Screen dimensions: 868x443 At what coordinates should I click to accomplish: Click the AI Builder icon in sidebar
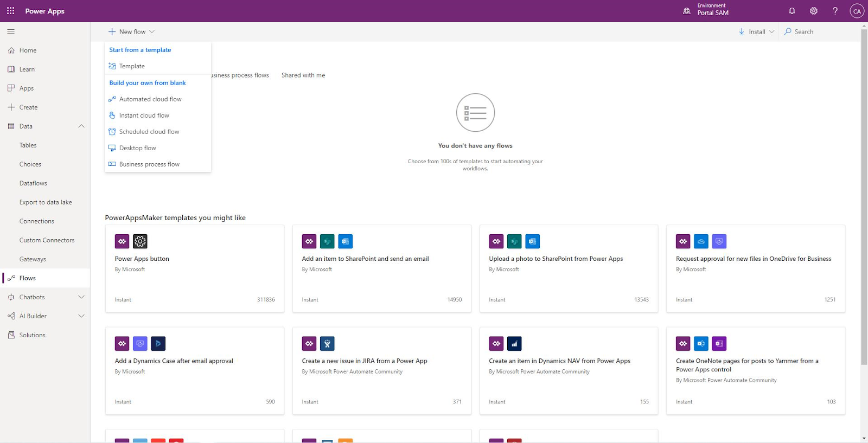tap(11, 316)
